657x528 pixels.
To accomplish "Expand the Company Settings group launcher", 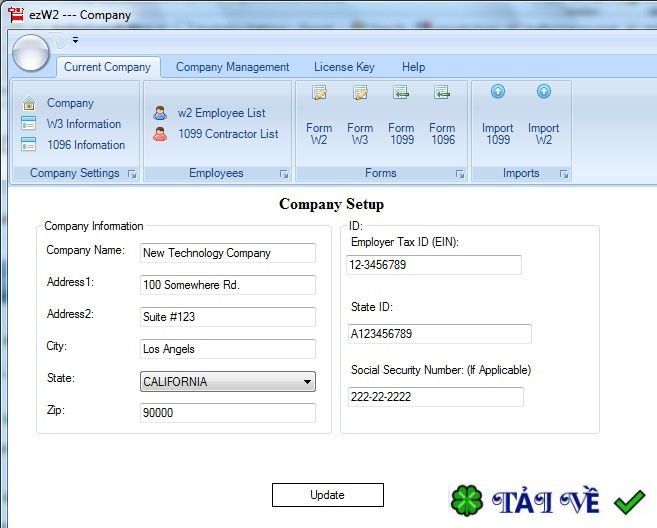I will pyautogui.click(x=132, y=174).
